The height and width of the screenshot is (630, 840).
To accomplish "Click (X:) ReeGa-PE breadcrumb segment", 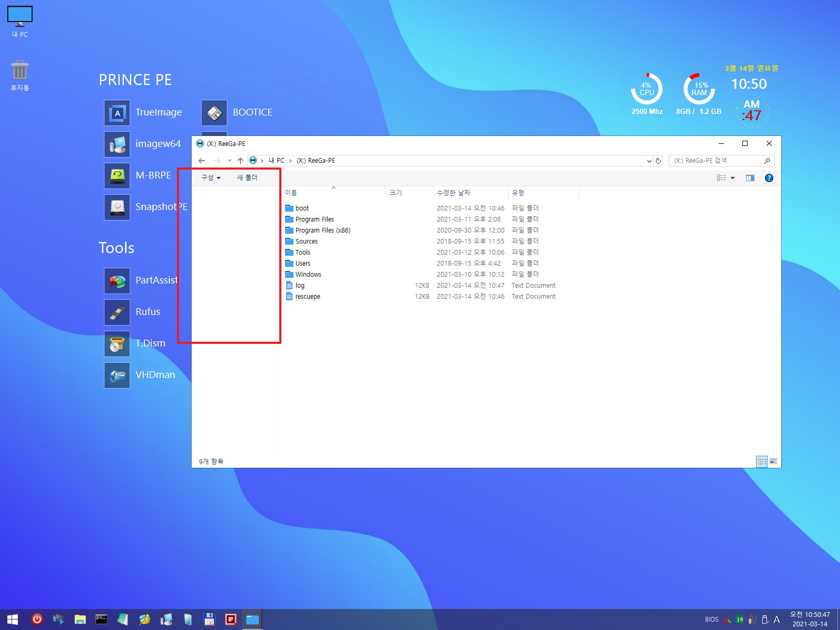I will (316, 161).
